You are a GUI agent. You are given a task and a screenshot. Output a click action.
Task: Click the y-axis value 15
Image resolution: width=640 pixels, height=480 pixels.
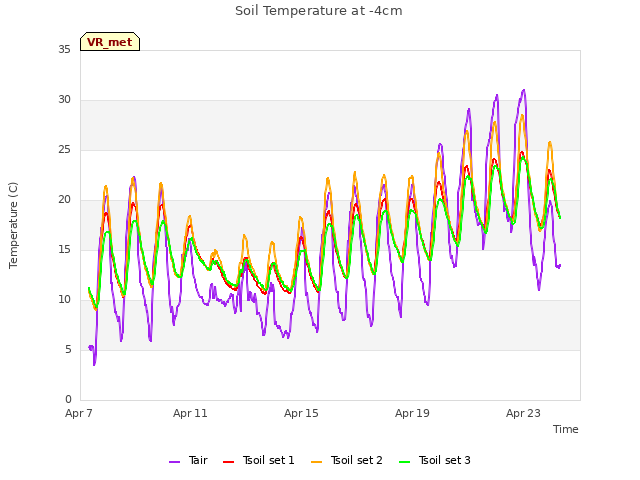pos(64,250)
